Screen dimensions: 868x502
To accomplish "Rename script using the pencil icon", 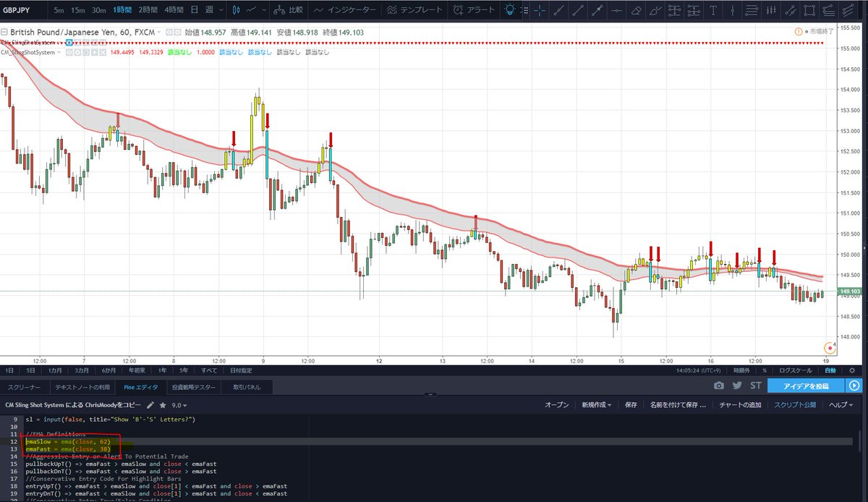I will 150,405.
